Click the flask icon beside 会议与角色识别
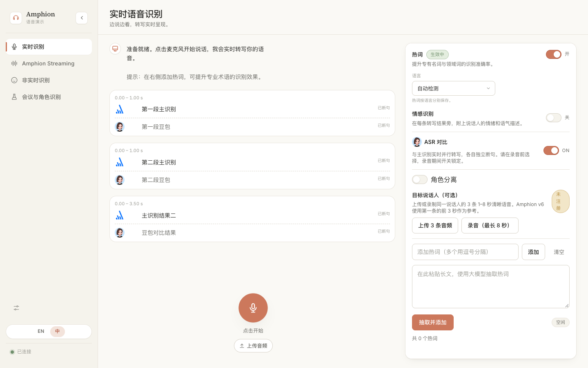588x368 pixels. click(x=14, y=97)
